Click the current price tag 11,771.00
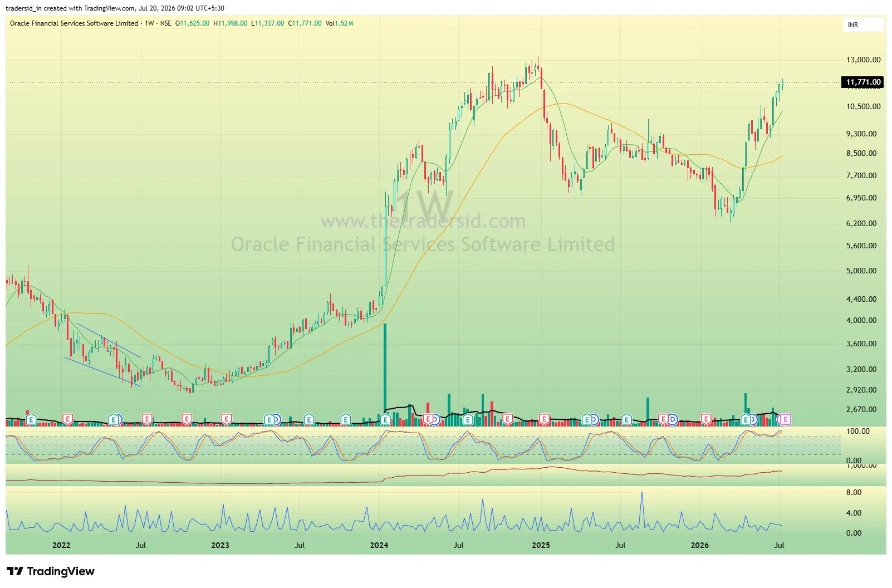The width and height of the screenshot is (892, 588). [x=863, y=82]
